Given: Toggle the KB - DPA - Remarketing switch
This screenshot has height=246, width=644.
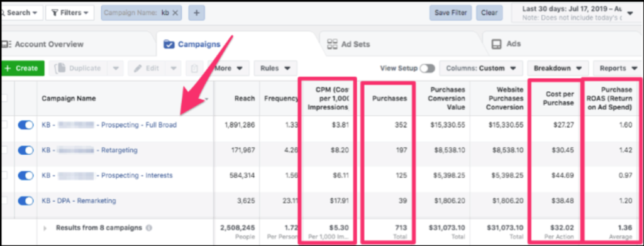Looking at the screenshot, I should coord(26,201).
